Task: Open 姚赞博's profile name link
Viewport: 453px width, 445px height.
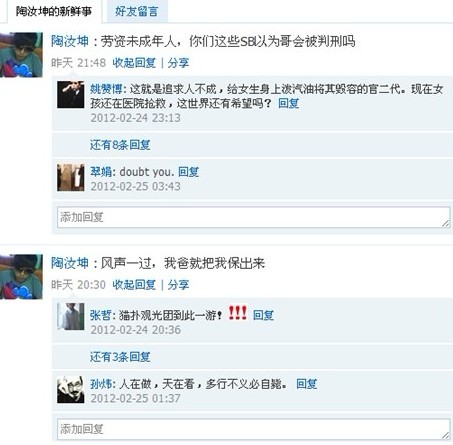Action: [106, 89]
